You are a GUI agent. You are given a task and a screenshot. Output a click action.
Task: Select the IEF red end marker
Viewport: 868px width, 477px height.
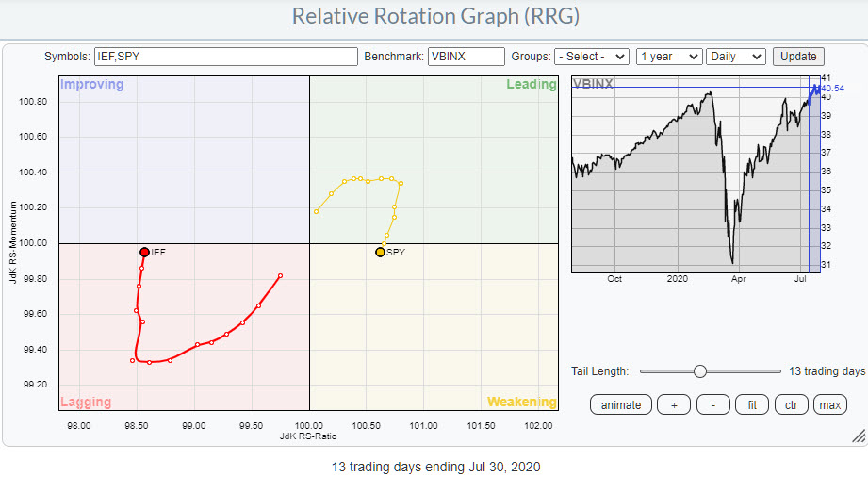144,252
